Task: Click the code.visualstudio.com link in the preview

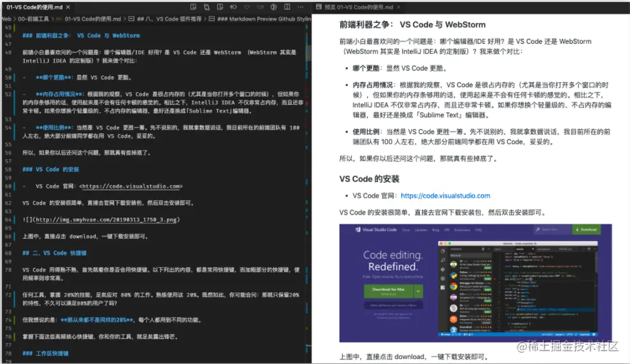Action: point(445,196)
